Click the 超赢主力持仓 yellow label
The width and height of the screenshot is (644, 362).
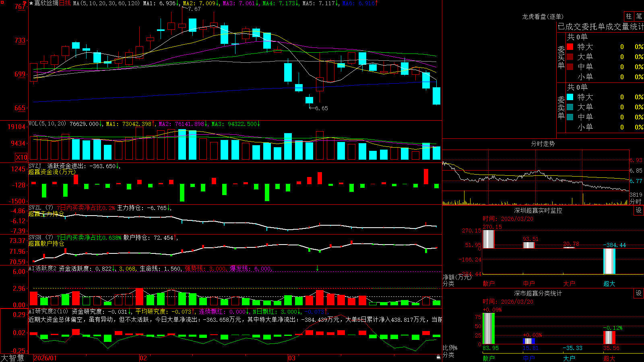pyautogui.click(x=46, y=214)
